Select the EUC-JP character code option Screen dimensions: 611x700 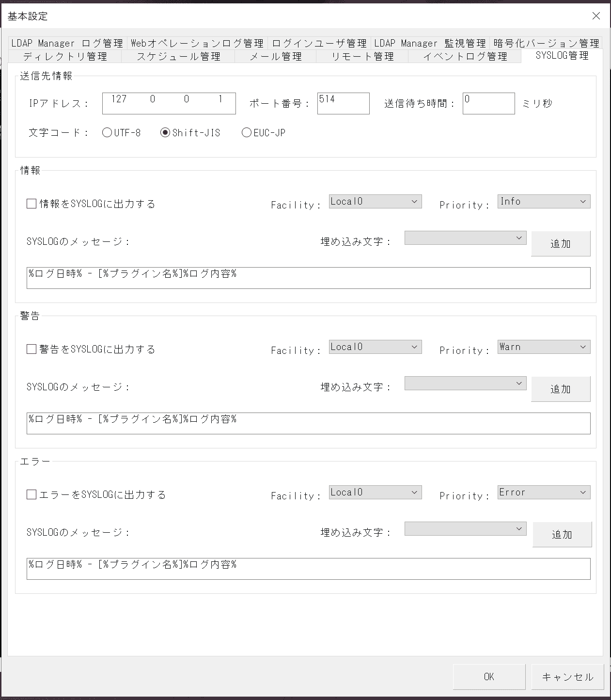[246, 132]
